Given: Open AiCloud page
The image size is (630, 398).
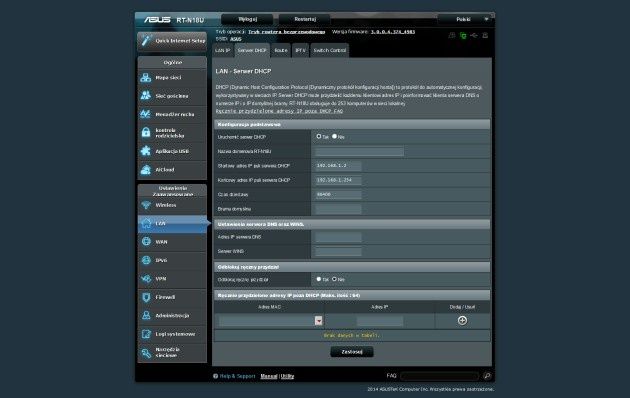Looking at the screenshot, I should (172, 170).
